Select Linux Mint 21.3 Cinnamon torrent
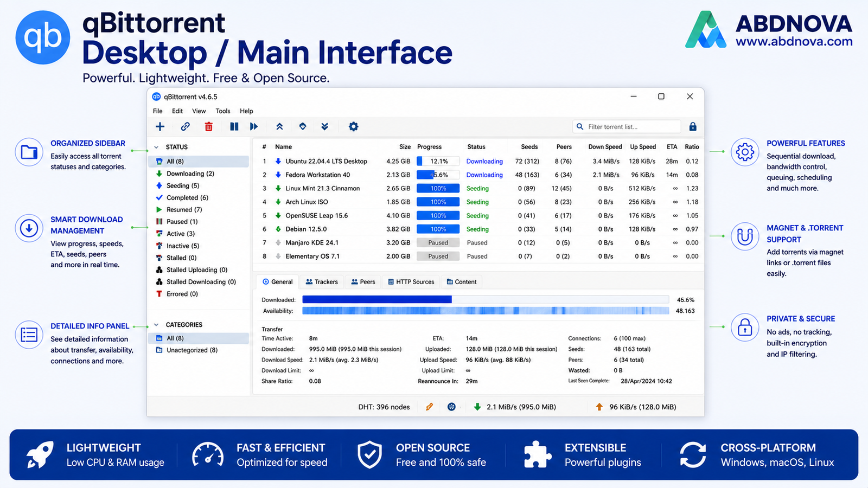The height and width of the screenshot is (488, 868). 480,188
